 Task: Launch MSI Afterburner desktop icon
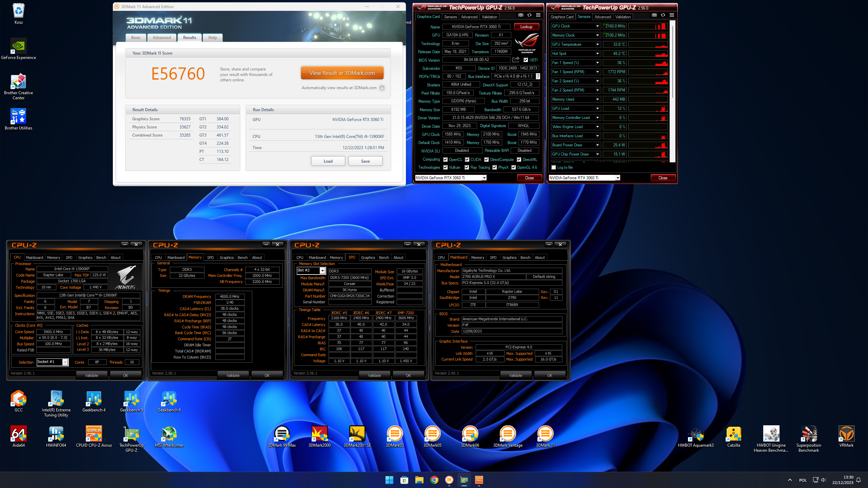tap(169, 436)
